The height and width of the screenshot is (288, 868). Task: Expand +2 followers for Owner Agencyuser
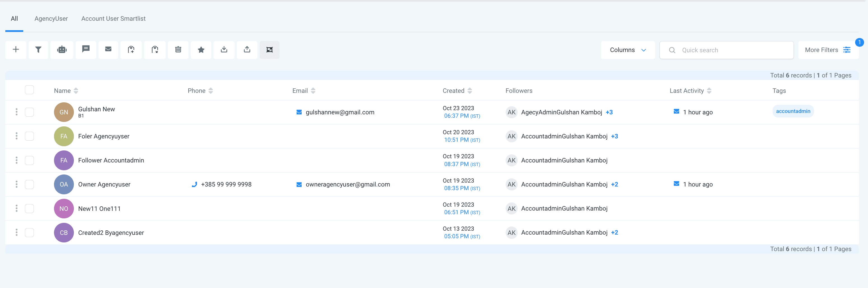coord(614,184)
